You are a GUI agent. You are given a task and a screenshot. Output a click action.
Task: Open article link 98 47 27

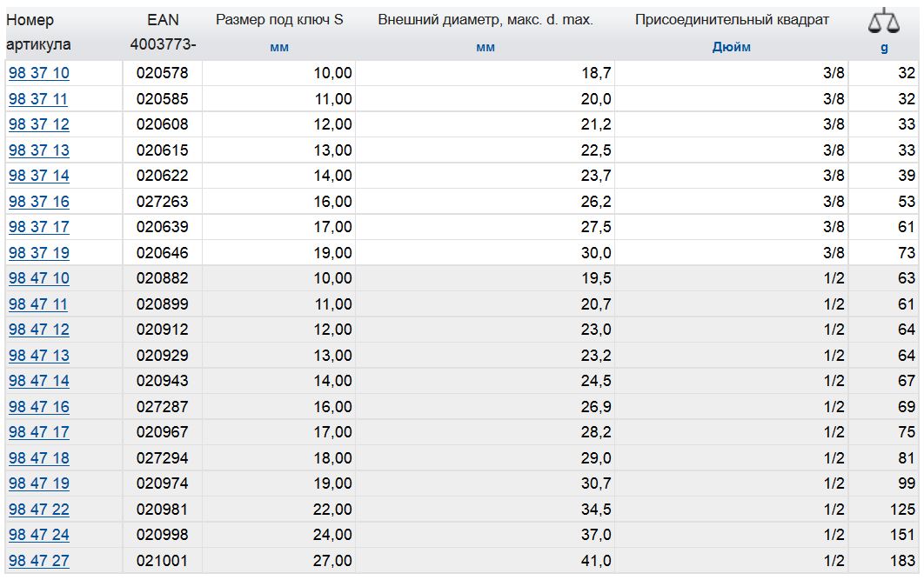39,561
